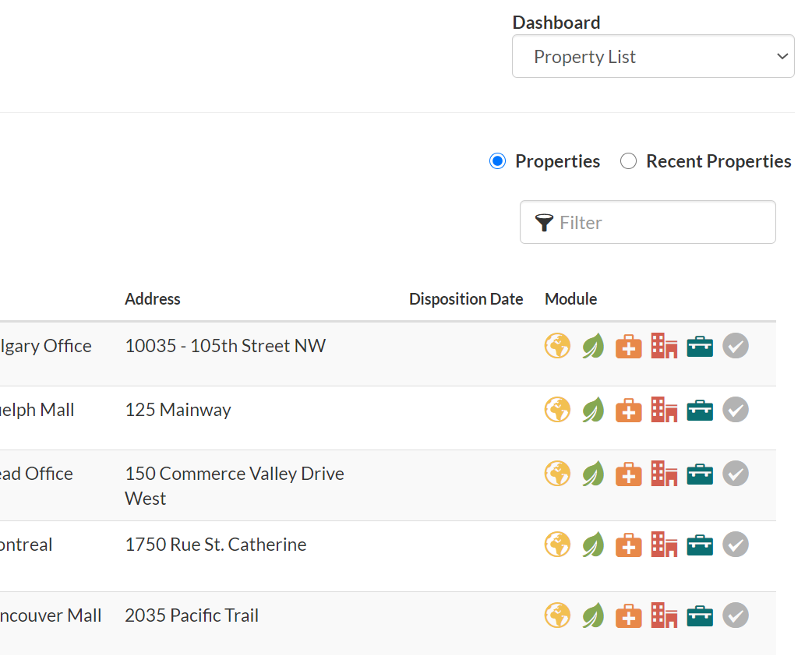The width and height of the screenshot is (812, 670).
Task: Click gray checkmark icon in Calgary Office row
Action: point(736,346)
